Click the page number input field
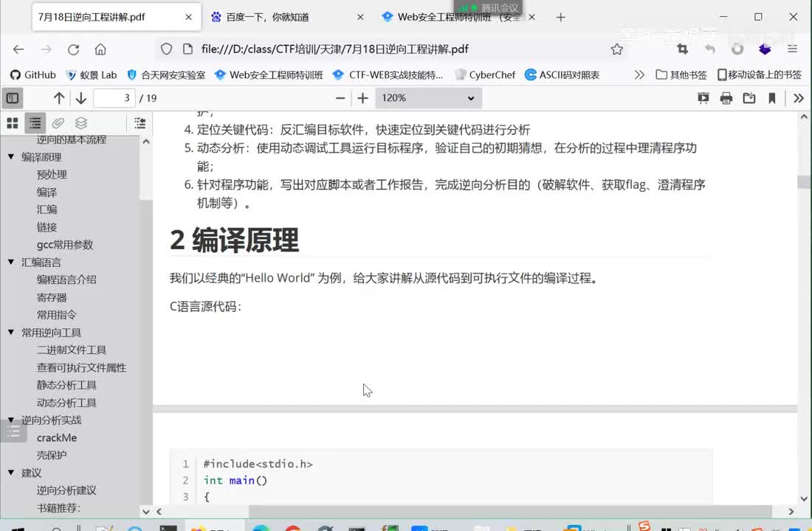Image resolution: width=812 pixels, height=531 pixels. [114, 98]
